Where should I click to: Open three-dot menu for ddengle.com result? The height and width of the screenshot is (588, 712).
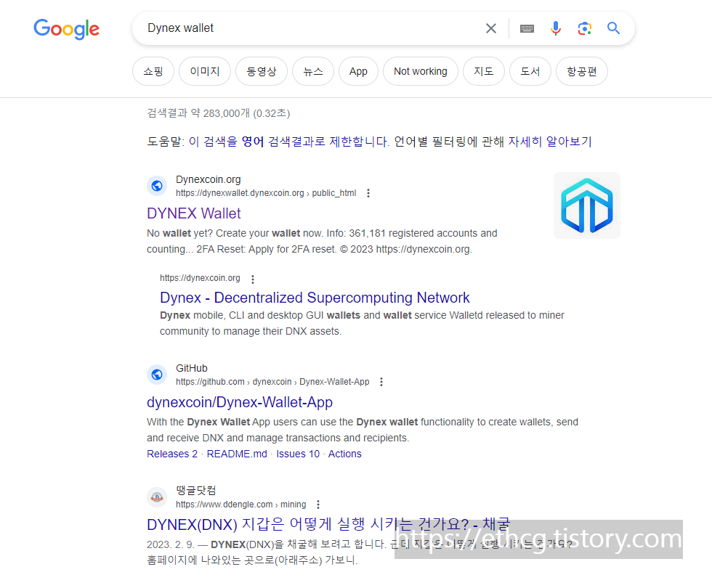[318, 505]
